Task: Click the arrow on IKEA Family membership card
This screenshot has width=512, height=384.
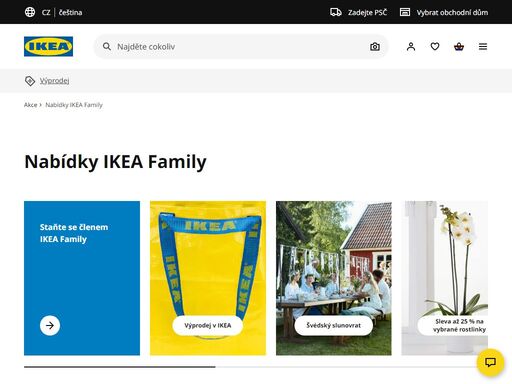Action: click(x=50, y=325)
